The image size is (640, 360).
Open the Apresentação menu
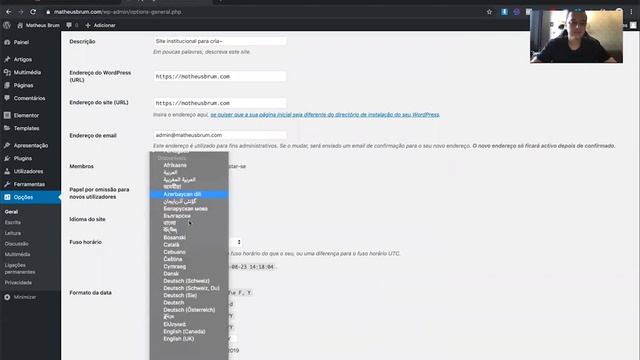coord(30,145)
